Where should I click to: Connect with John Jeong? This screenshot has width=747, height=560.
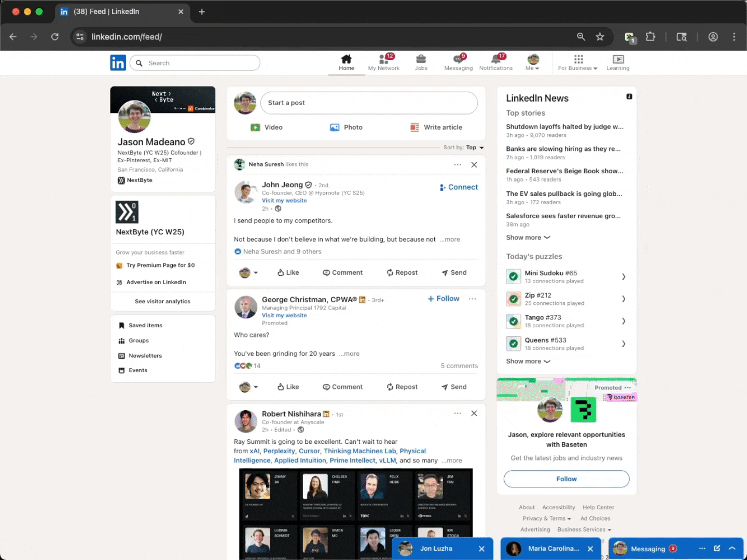(x=459, y=187)
